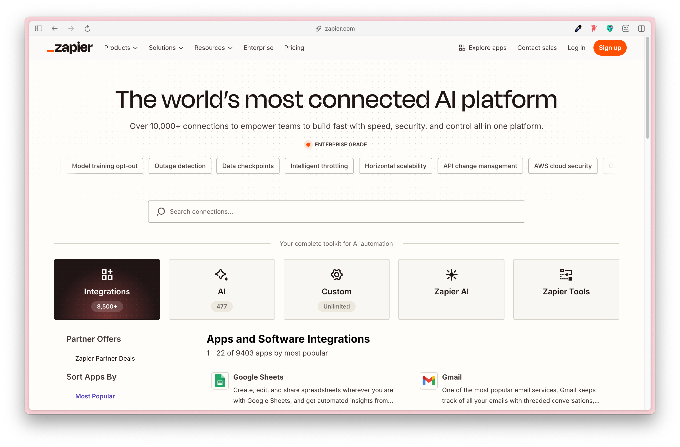
Task: Expand the Resources dropdown menu
Action: [x=213, y=48]
